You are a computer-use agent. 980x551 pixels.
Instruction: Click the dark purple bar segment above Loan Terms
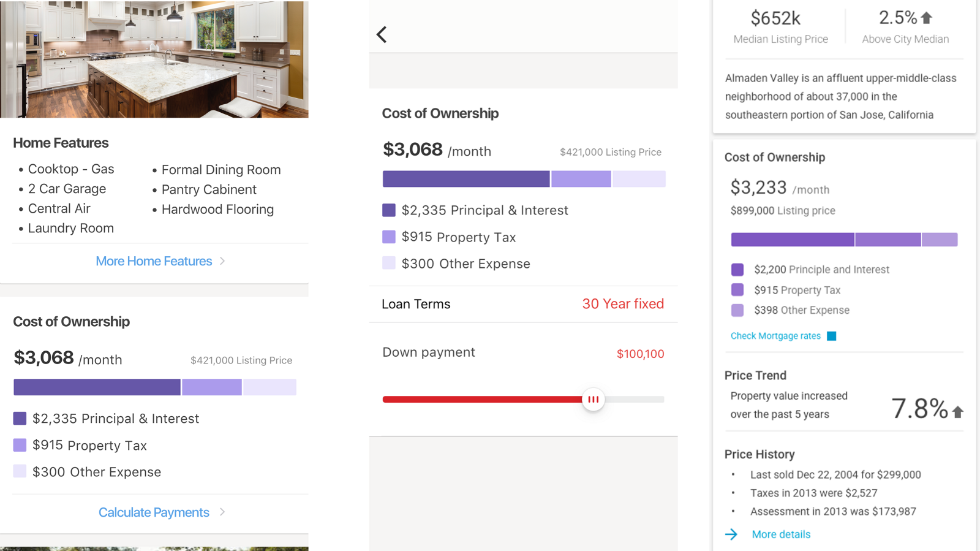click(466, 179)
